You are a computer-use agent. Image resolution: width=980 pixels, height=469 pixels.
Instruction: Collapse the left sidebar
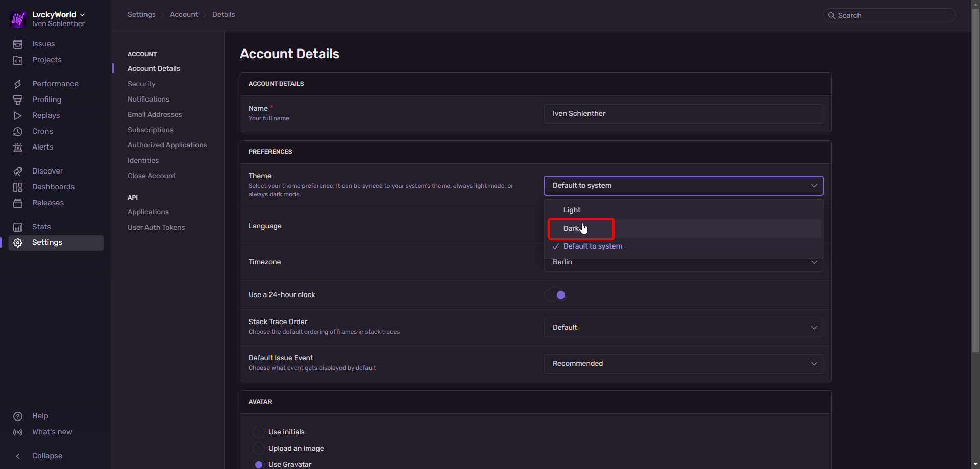point(46,456)
